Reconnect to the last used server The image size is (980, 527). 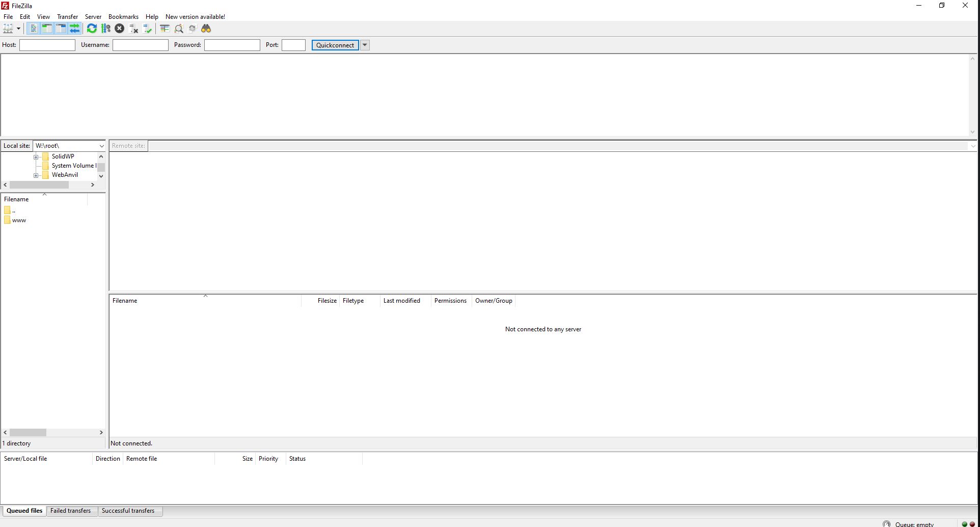[x=148, y=29]
